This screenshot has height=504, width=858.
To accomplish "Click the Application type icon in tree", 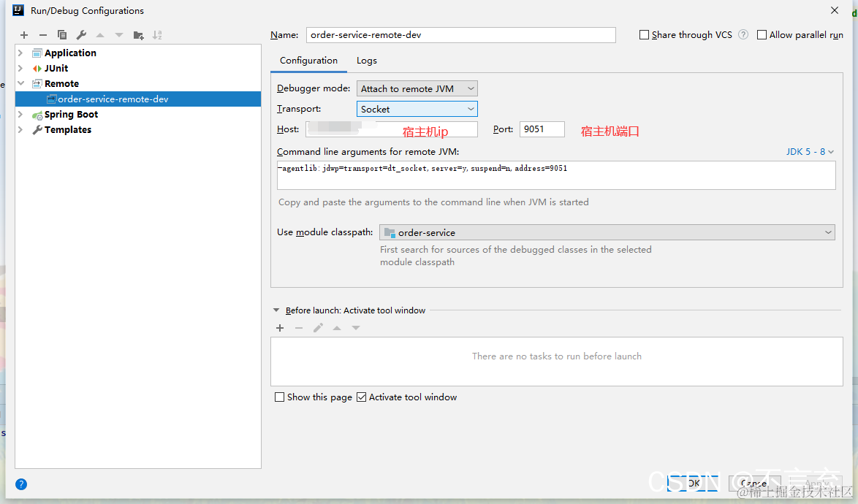I will click(37, 53).
